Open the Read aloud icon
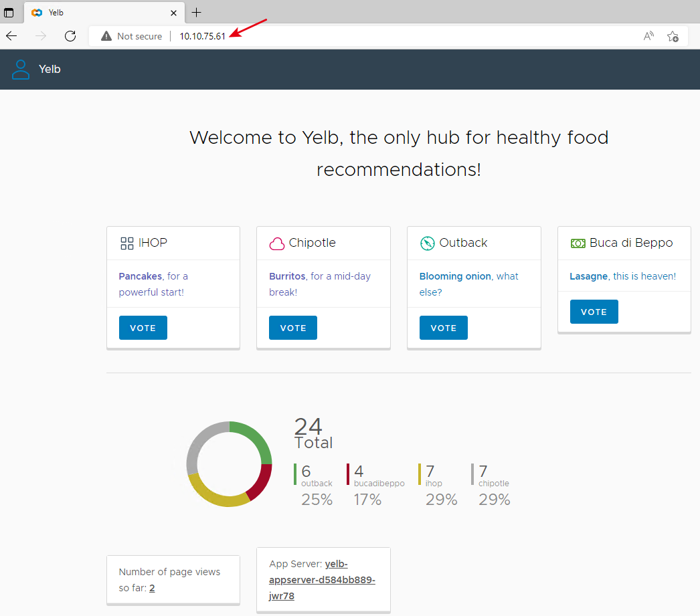700x616 pixels. pos(648,36)
